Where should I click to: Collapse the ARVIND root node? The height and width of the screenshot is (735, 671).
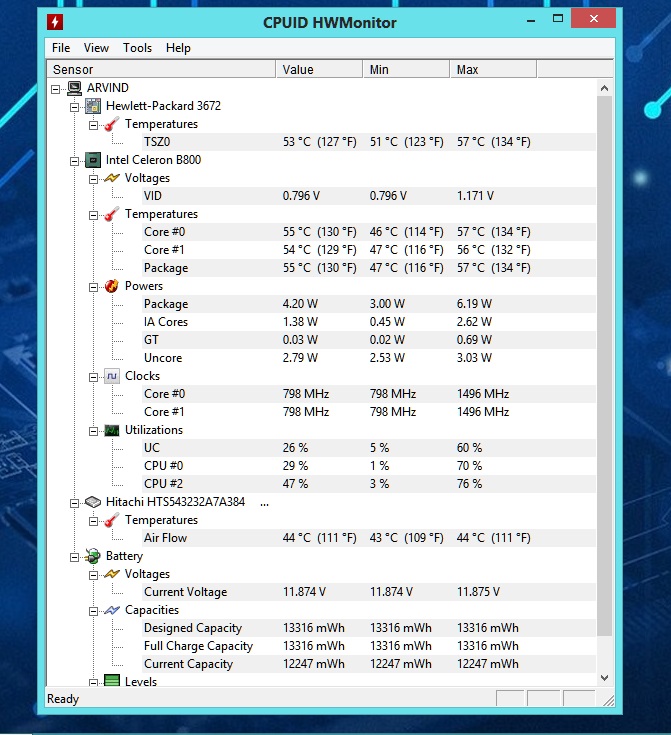click(x=55, y=89)
